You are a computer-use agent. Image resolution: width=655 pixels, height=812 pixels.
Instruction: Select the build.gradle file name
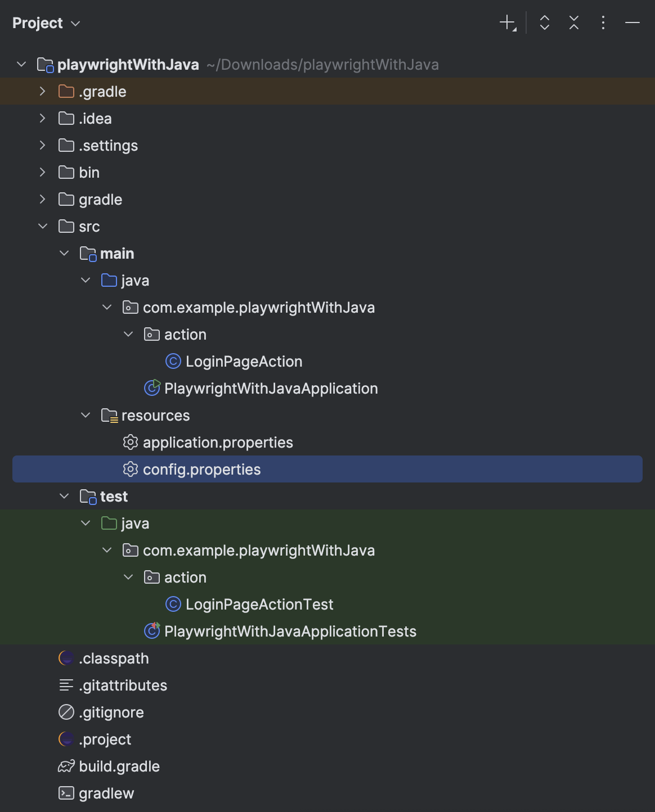pyautogui.click(x=119, y=766)
